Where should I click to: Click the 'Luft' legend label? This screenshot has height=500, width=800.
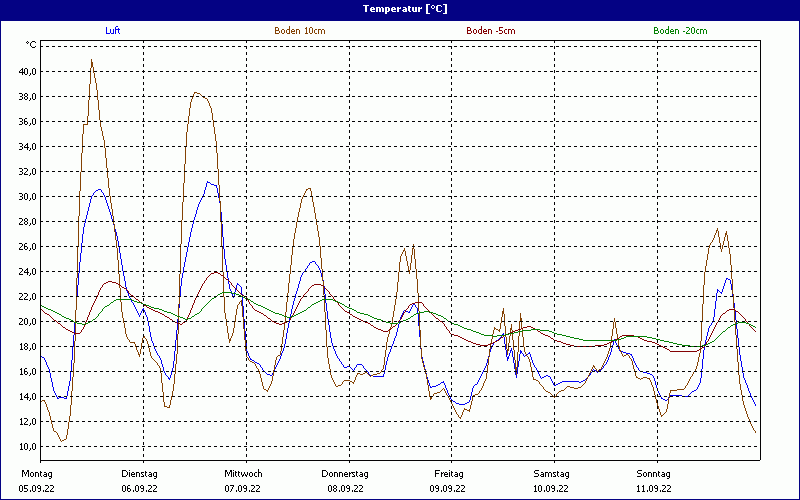[113, 31]
